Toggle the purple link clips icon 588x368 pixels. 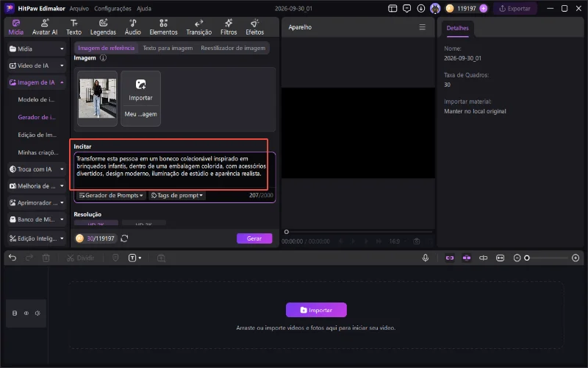coord(450,258)
